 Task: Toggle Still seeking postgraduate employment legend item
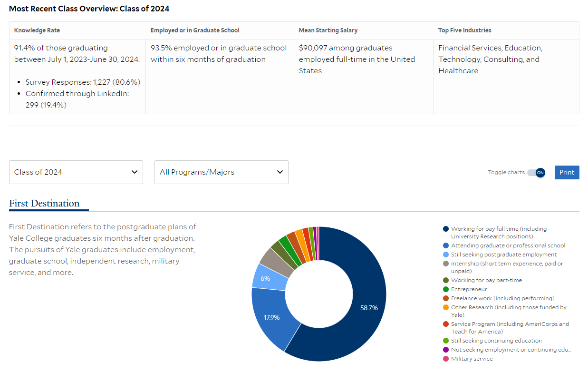coord(503,255)
